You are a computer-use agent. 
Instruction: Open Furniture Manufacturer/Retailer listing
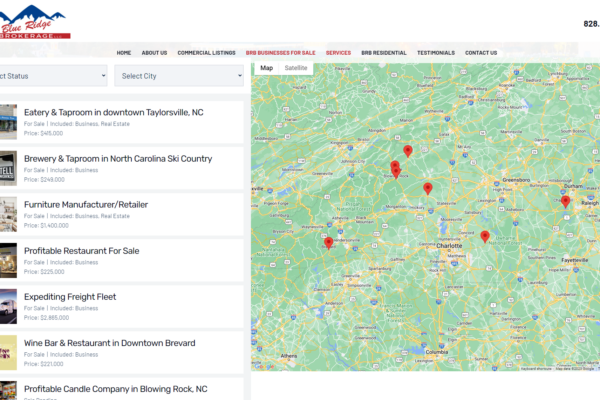(86, 205)
